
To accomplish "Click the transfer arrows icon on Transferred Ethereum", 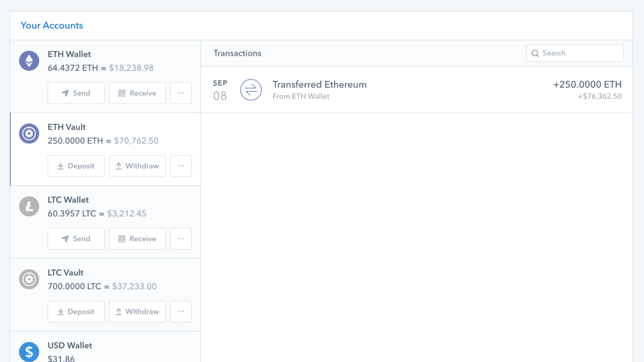I will [x=251, y=90].
